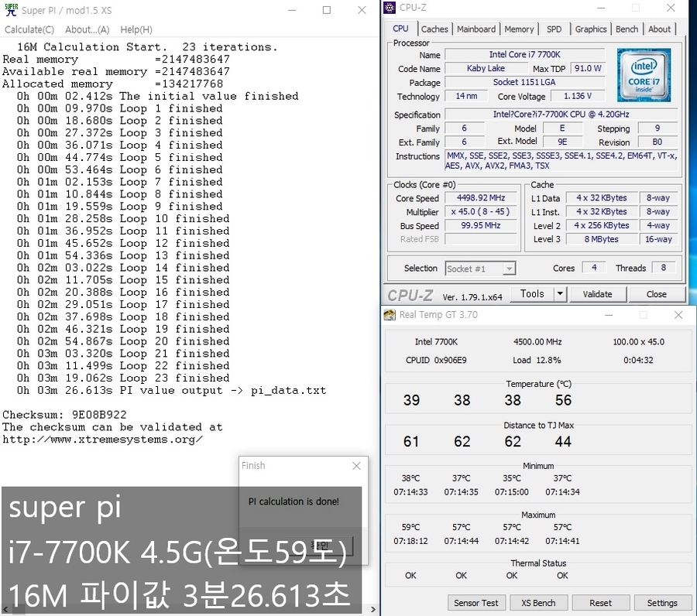Click the Technology value '14 nm' in CPU-Z
Image resolution: width=697 pixels, height=616 pixels.
click(466, 96)
